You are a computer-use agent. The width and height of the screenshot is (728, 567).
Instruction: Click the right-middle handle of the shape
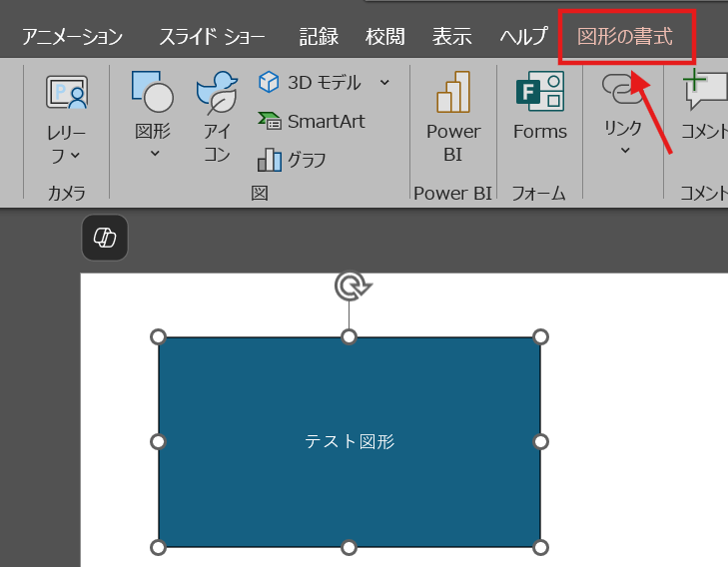[x=540, y=442]
